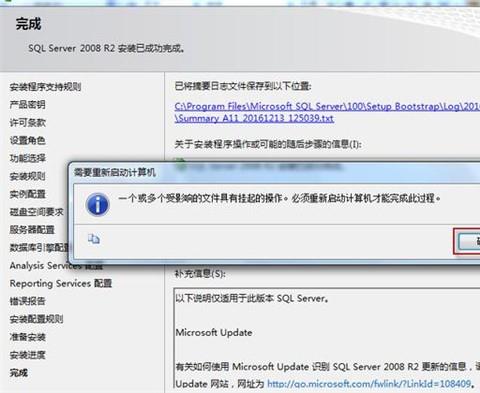
Task: Click the Microsoft Update heading in the info box
Action: click(x=214, y=332)
